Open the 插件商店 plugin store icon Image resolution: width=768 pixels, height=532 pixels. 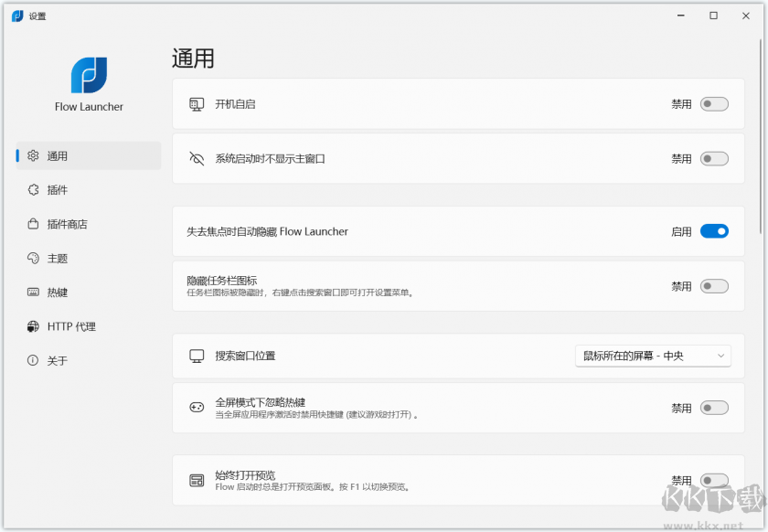coord(33,224)
